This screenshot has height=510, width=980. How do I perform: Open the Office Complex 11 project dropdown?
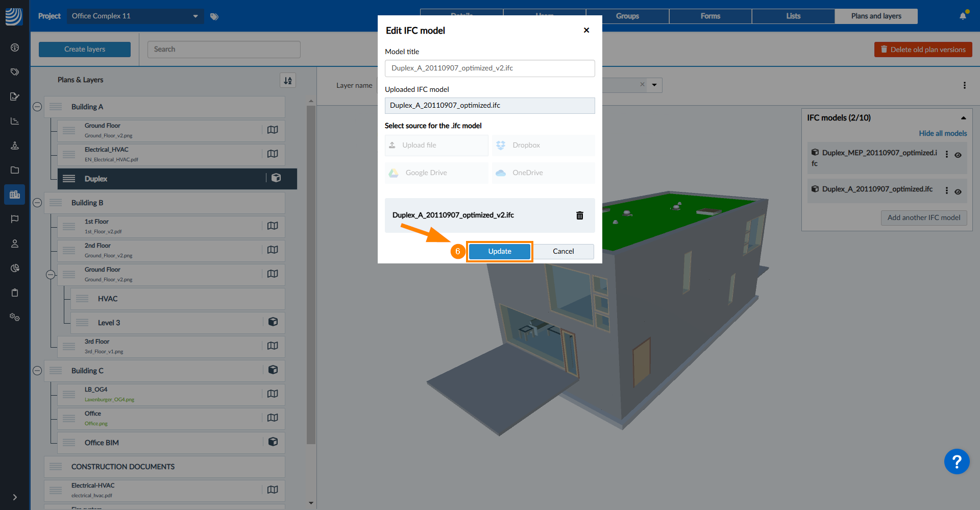point(135,16)
